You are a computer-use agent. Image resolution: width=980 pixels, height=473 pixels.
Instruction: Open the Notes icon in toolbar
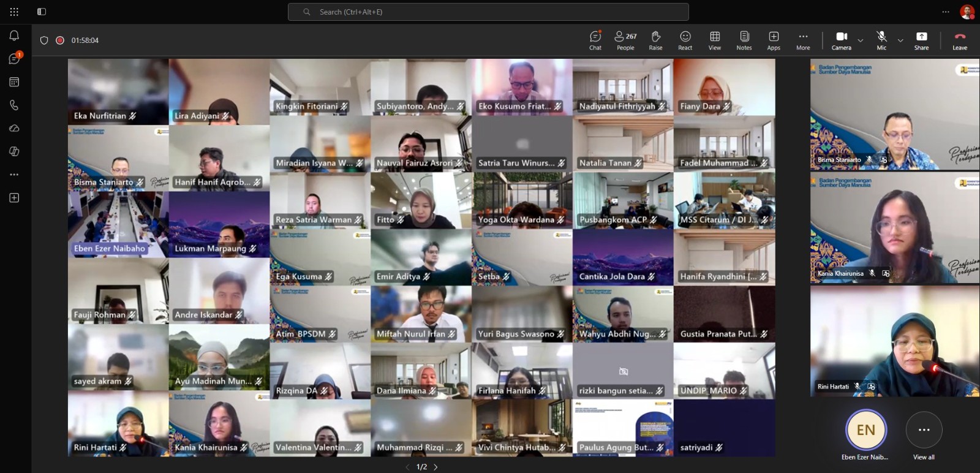744,40
